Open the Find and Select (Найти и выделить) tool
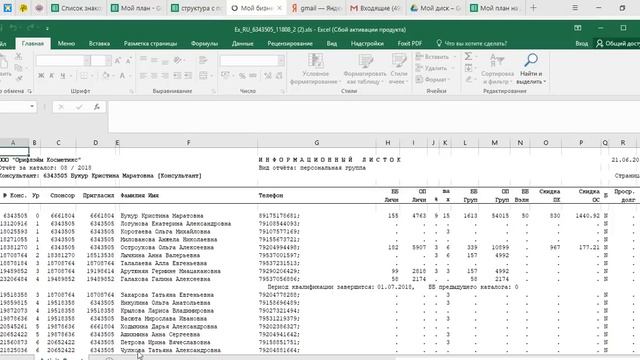Screen dimensions: 640x360 531,69
